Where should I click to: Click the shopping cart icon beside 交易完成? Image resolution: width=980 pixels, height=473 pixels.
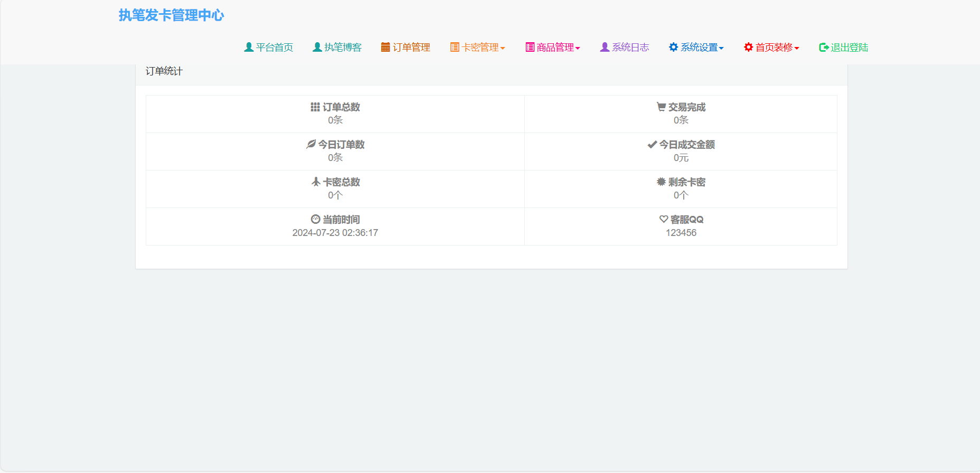pyautogui.click(x=661, y=107)
